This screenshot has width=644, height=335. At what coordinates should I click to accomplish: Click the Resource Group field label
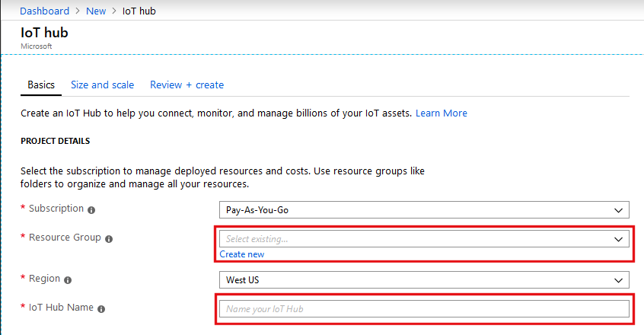point(65,238)
